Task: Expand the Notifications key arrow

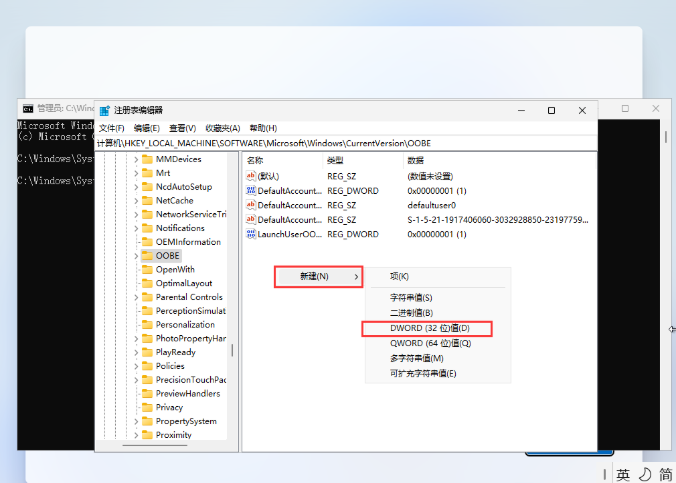Action: tap(135, 228)
